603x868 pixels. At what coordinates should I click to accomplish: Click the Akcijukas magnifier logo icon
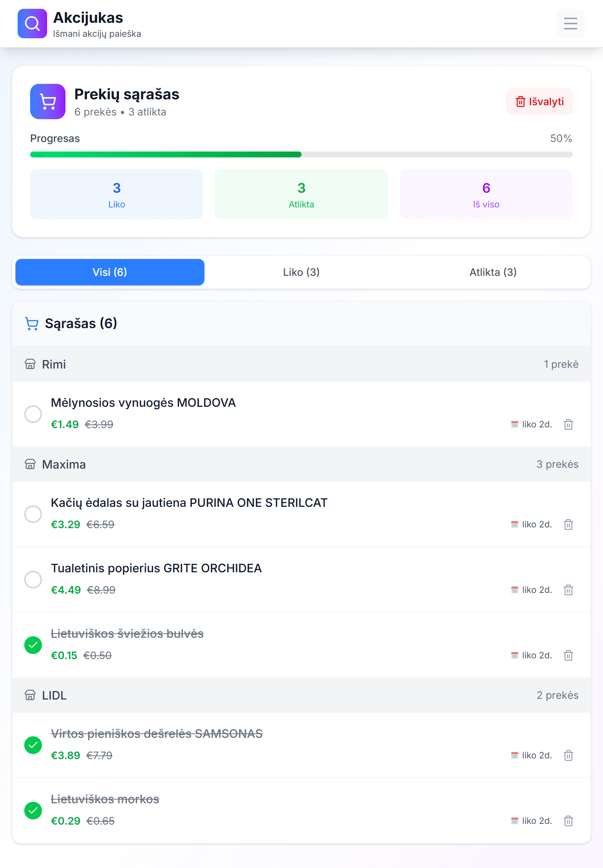click(x=32, y=24)
